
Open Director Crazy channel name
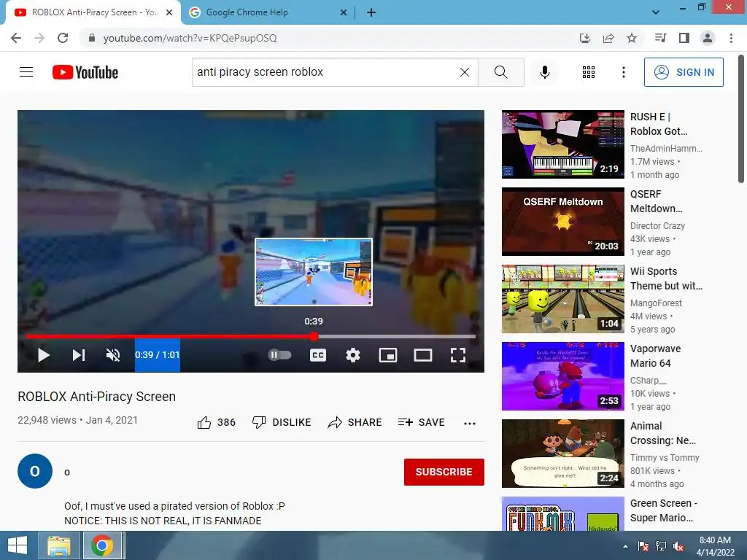[x=657, y=226]
